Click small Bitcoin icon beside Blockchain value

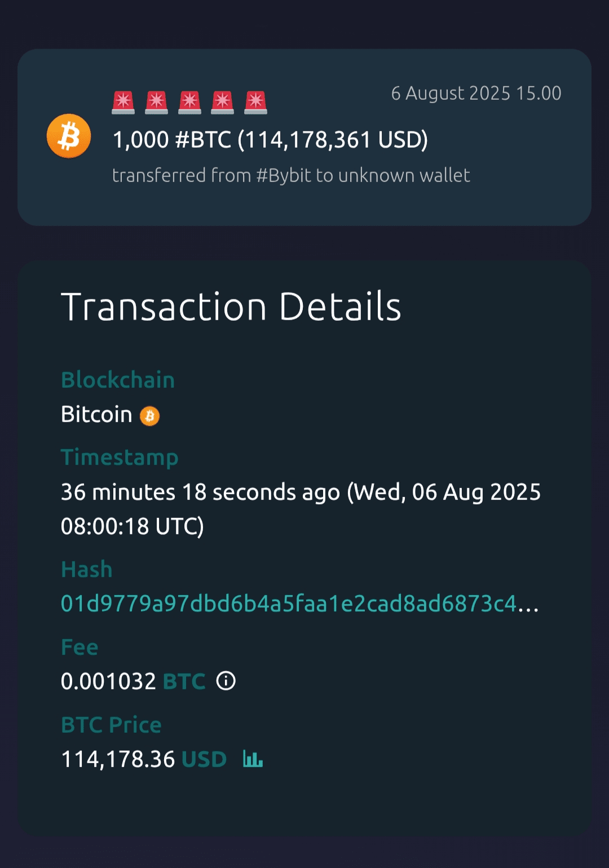pos(149,416)
